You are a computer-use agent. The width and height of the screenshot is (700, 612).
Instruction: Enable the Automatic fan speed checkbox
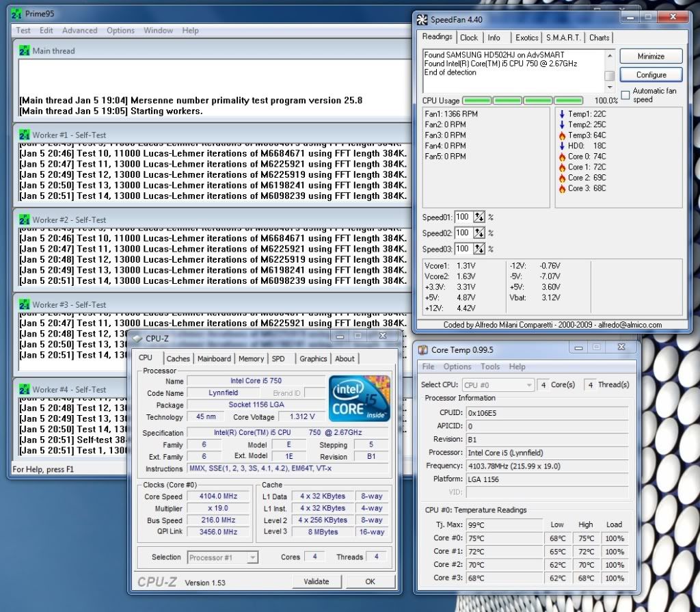pos(625,94)
